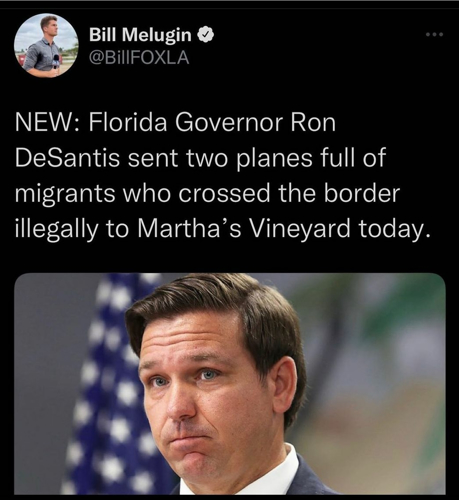Viewport: 459px width, 500px height.
Task: Click the word "DeSantis" in the tweet
Action: (x=68, y=158)
